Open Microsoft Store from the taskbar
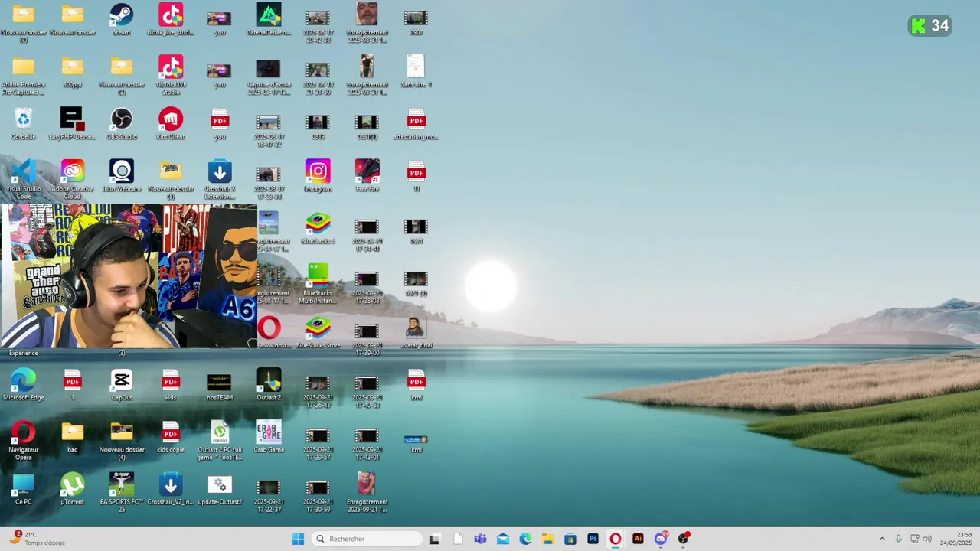Image resolution: width=980 pixels, height=551 pixels. [x=570, y=539]
